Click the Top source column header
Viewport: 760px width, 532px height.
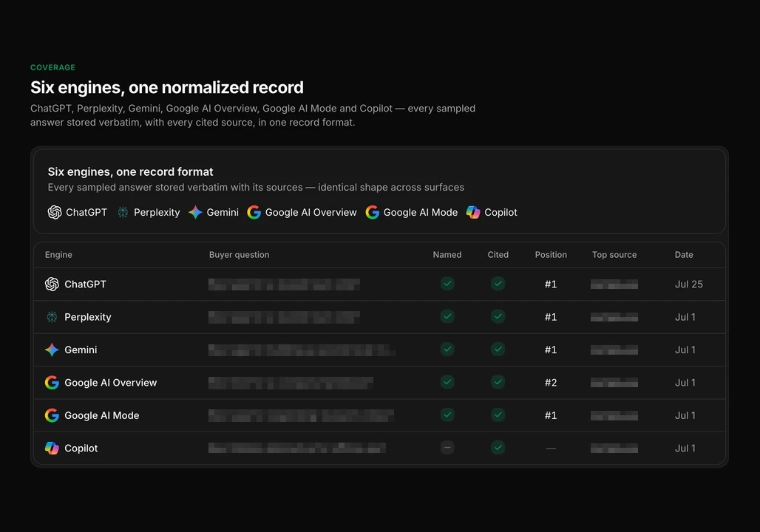point(614,255)
